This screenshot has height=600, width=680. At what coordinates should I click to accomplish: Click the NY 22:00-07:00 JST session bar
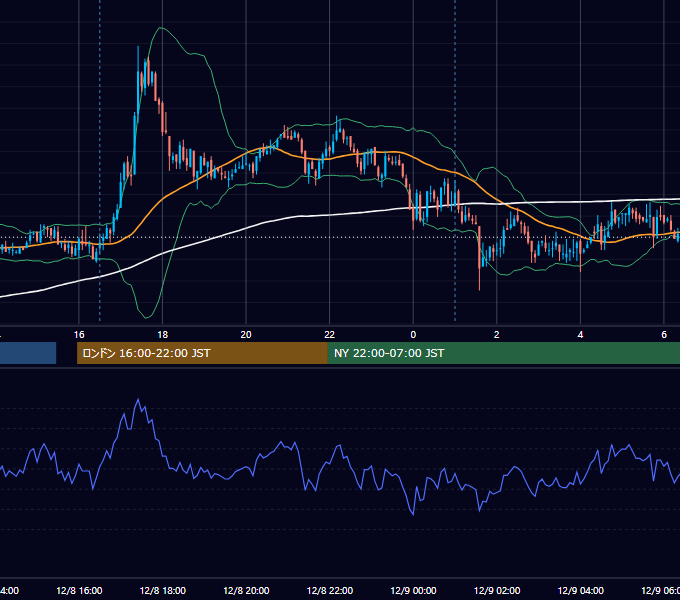click(x=503, y=353)
